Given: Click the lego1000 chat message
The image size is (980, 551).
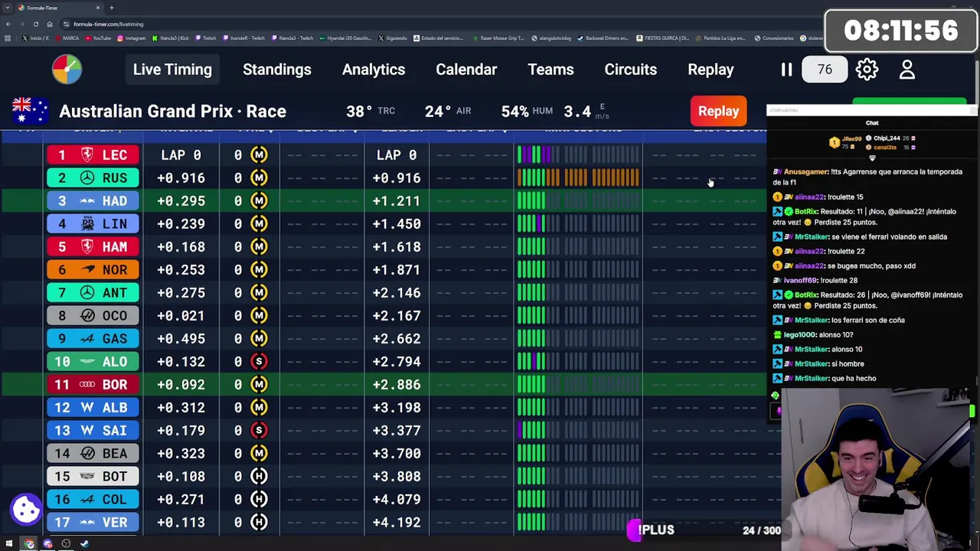Looking at the screenshot, I should click(813, 334).
